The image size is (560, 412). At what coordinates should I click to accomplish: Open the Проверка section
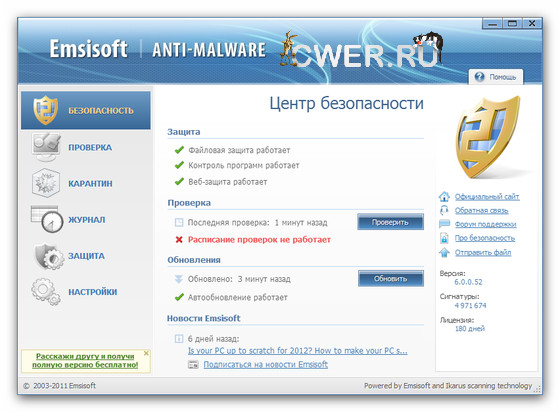90,147
